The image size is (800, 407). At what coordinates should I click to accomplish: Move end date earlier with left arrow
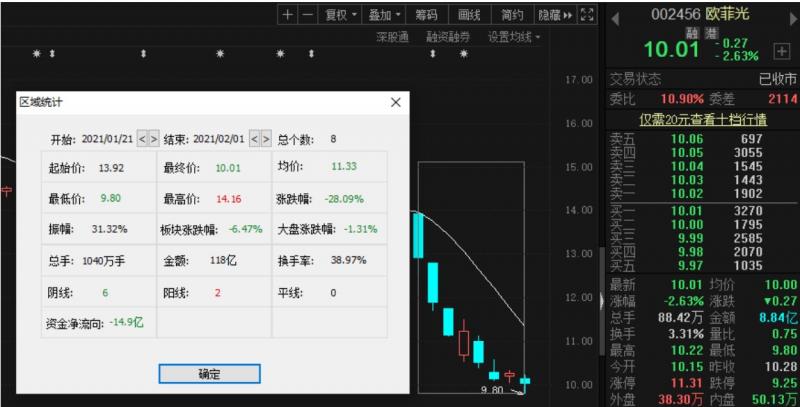click(255, 139)
